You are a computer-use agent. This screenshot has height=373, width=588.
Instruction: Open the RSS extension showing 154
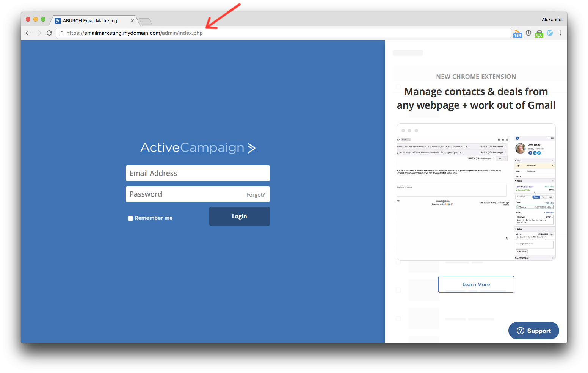pyautogui.click(x=517, y=33)
